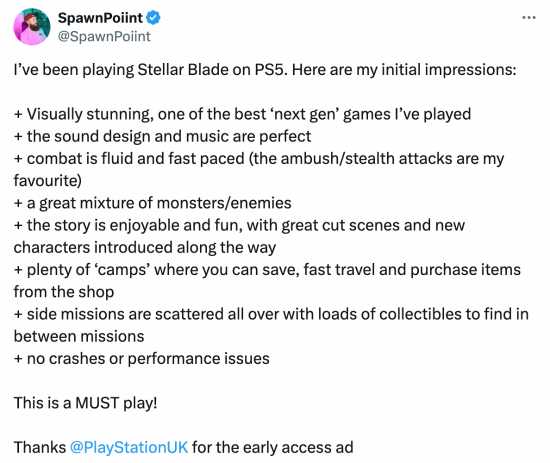Click 'for the early access ad' text
This screenshot has width=550, height=463.
pos(273,448)
